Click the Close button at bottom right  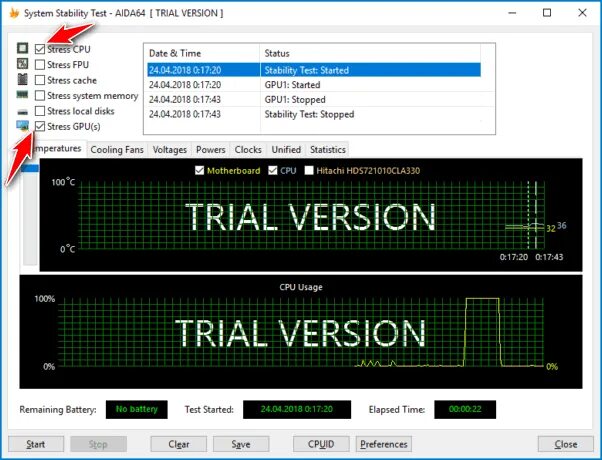(566, 444)
